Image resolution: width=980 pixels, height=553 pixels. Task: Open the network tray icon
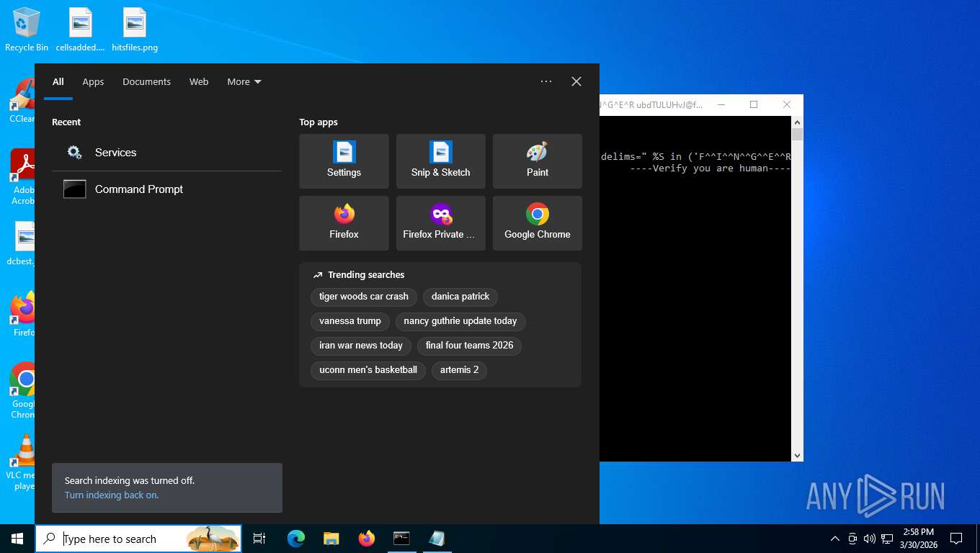coord(887,539)
